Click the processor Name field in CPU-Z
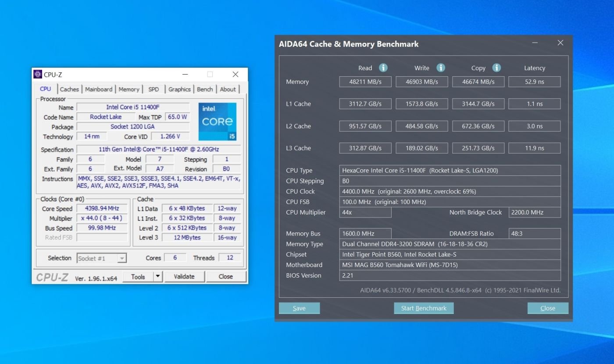614x364 pixels. tap(133, 107)
